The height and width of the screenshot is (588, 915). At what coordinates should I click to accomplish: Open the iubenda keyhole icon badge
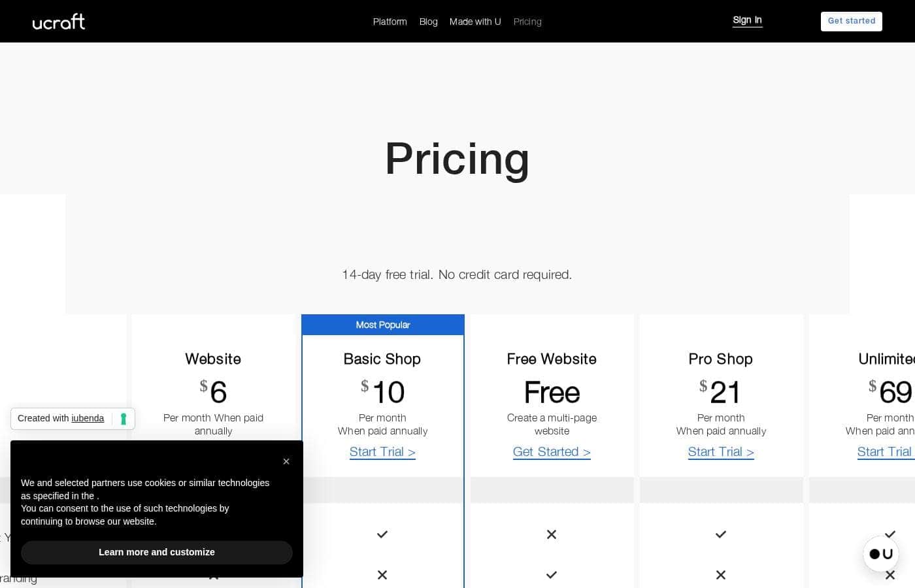pos(123,419)
